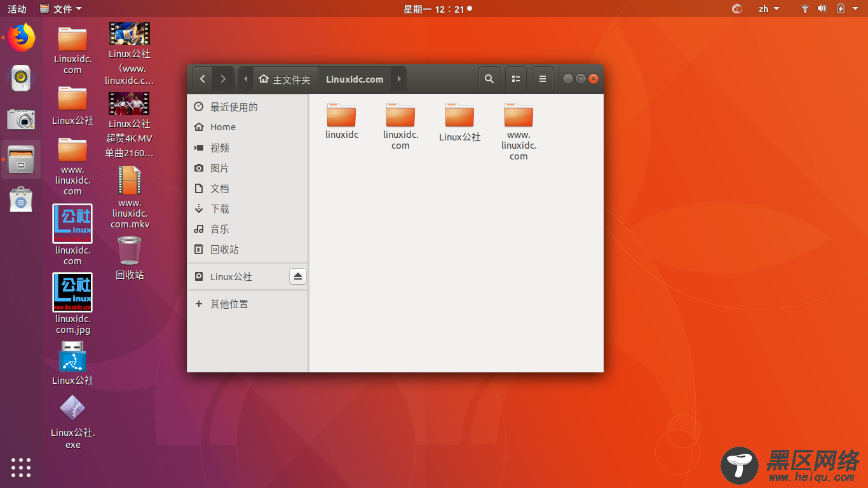Close the Files window

coord(593,79)
